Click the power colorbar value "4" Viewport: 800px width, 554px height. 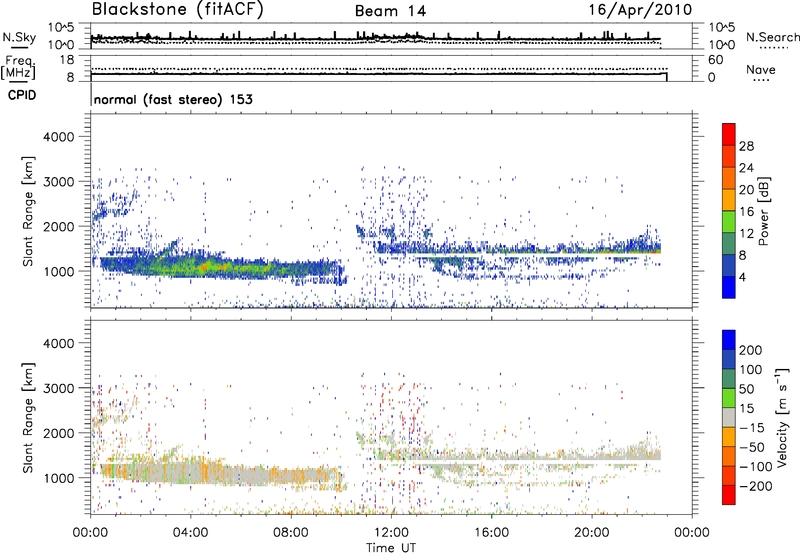[x=742, y=277]
